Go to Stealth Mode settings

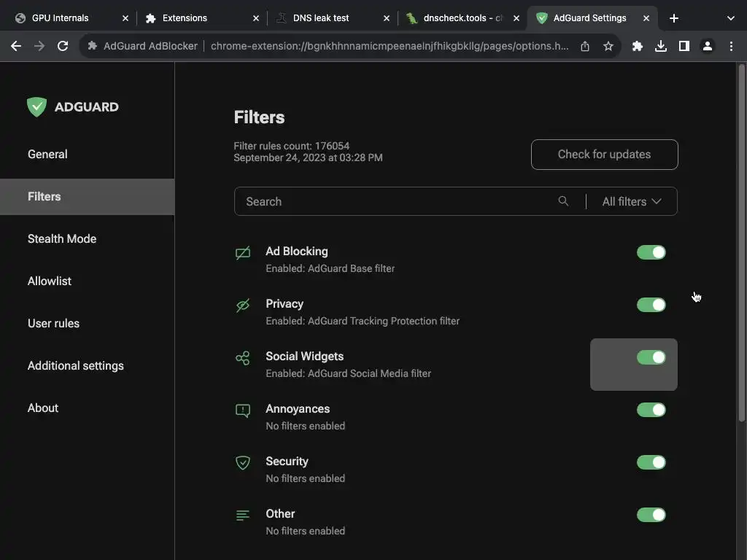point(62,238)
